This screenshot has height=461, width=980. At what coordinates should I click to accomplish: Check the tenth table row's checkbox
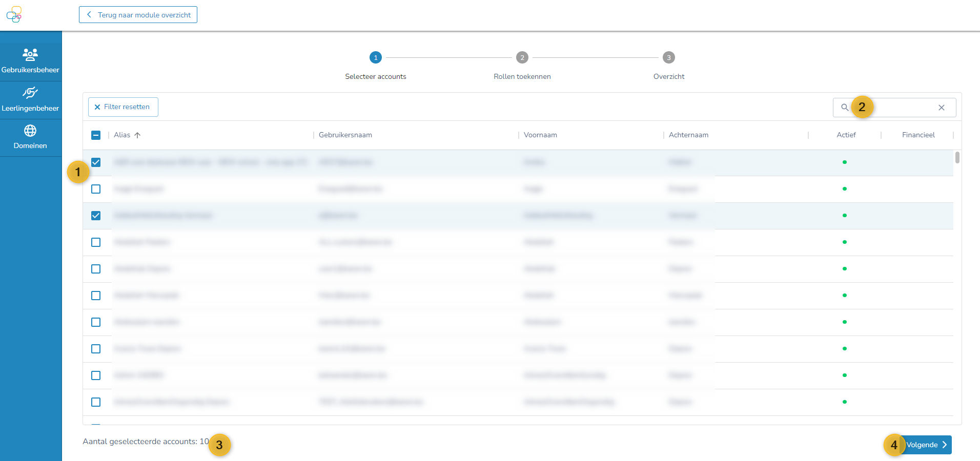pos(96,402)
